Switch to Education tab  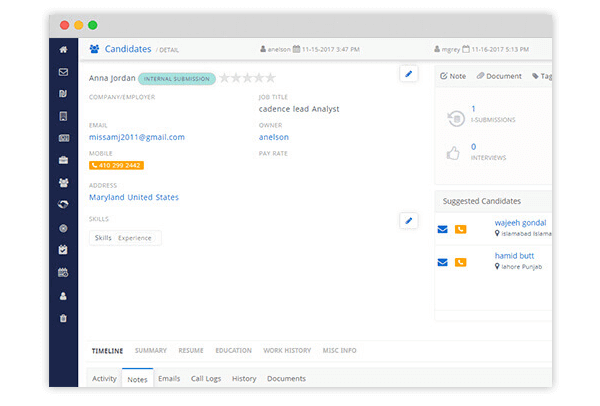click(233, 351)
